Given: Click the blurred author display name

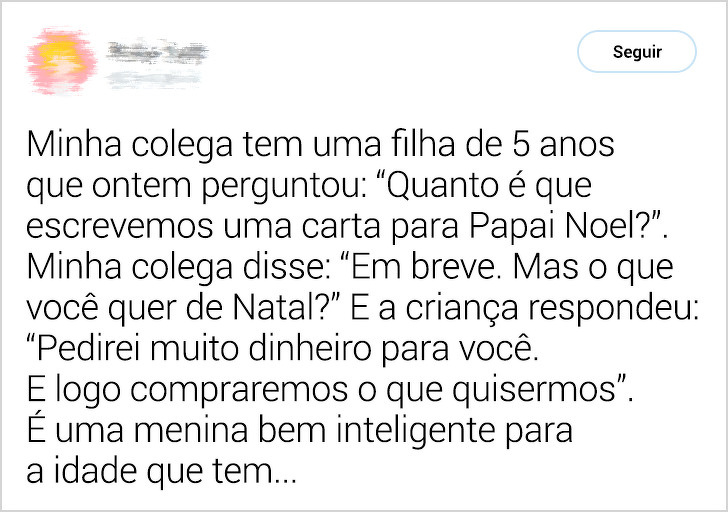Looking at the screenshot, I should (156, 48).
